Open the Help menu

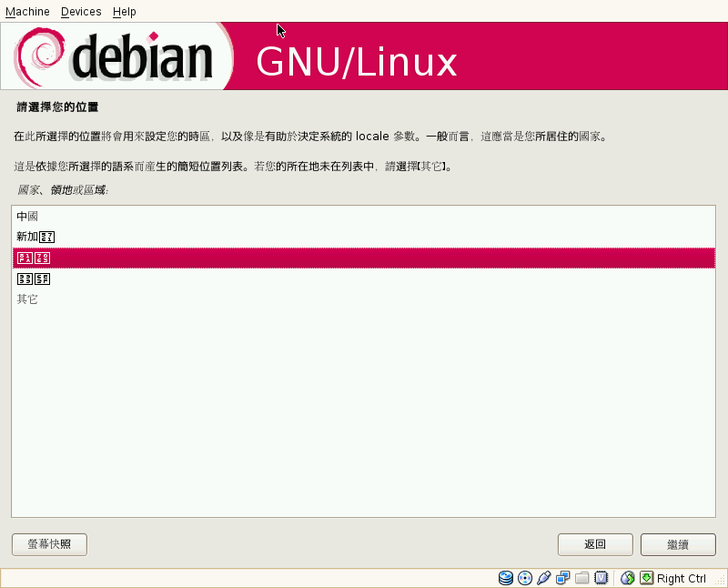(x=124, y=12)
